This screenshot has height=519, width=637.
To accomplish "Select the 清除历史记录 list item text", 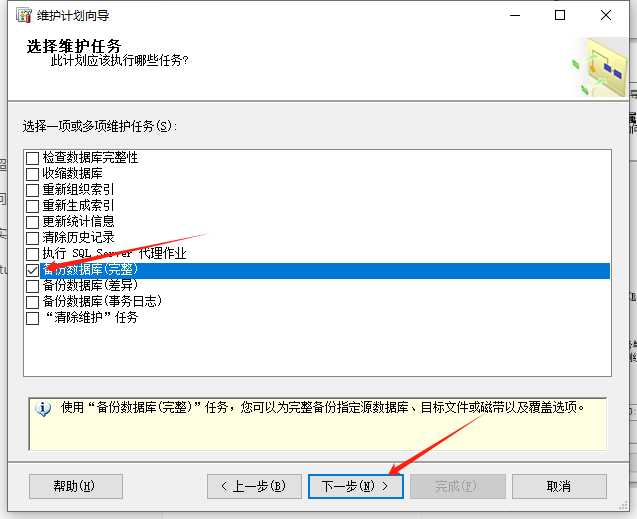I will pyautogui.click(x=78, y=238).
